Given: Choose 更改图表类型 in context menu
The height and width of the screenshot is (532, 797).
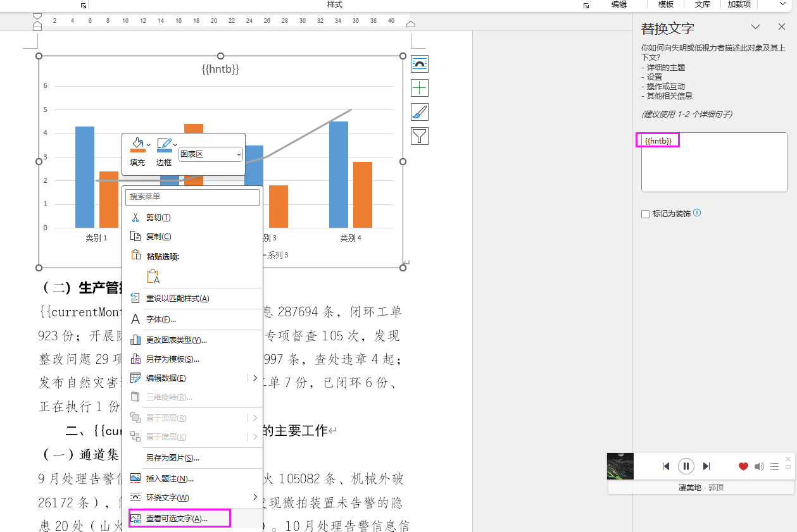Looking at the screenshot, I should click(x=176, y=340).
